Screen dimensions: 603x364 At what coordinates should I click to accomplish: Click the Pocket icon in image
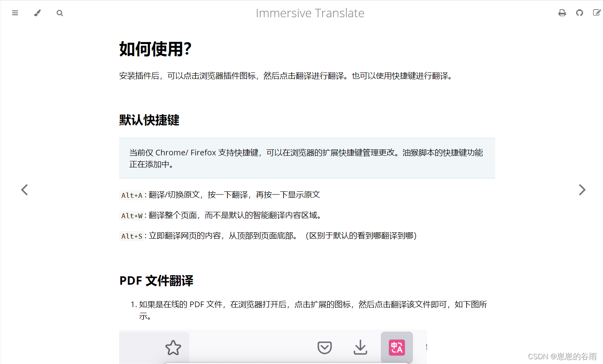[324, 348]
